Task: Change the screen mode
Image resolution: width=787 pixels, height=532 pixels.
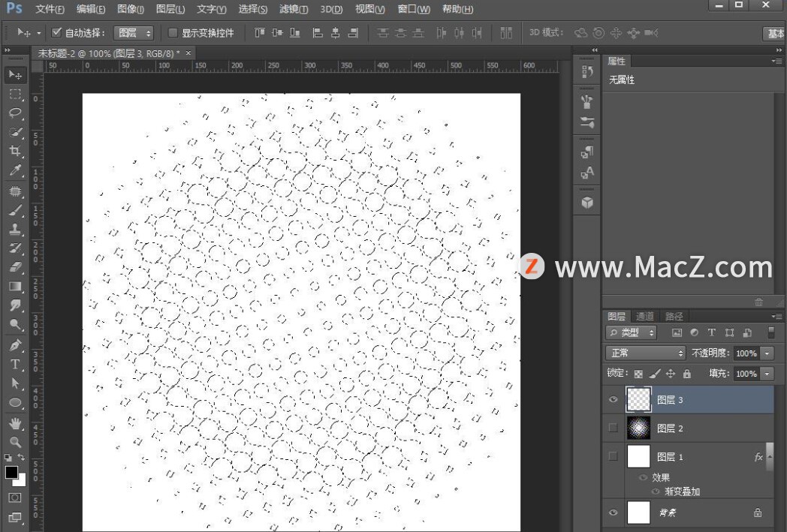Action: [14, 517]
